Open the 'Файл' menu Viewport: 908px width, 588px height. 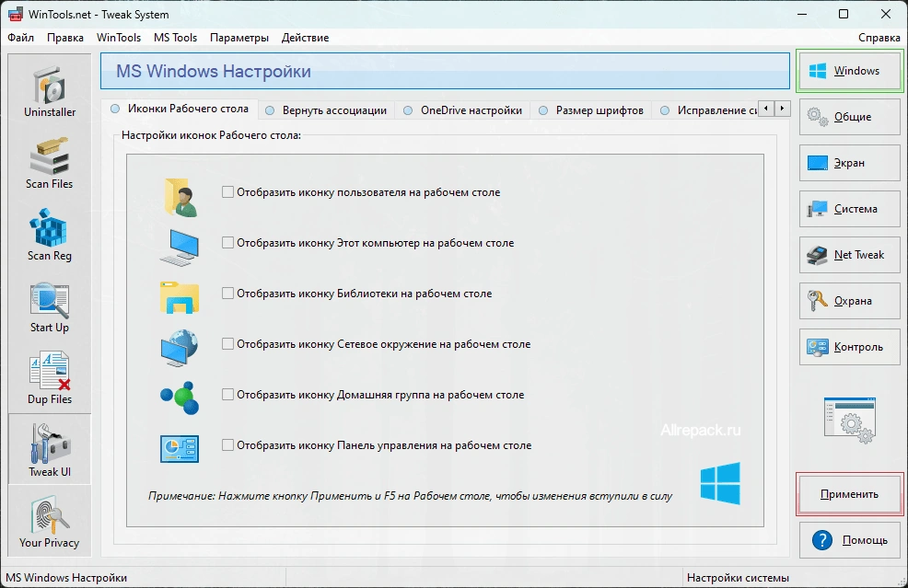21,38
